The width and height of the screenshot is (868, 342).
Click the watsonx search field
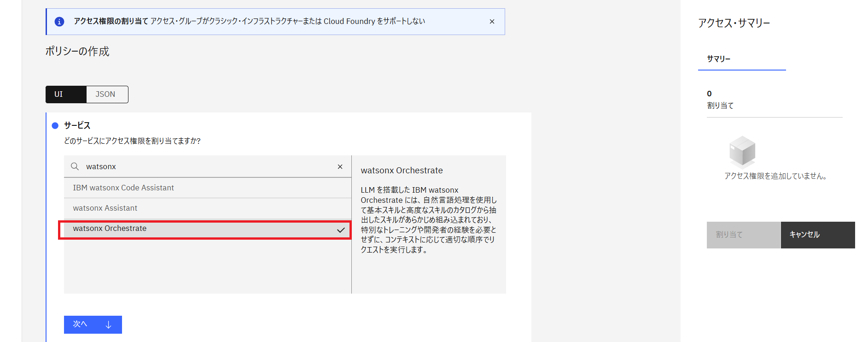tap(207, 166)
